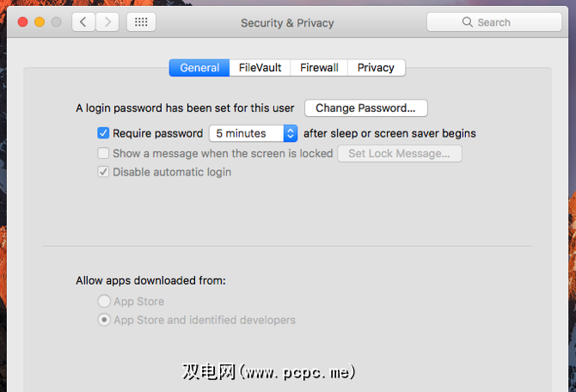Minimize the window with yellow button
Screen dimensions: 576x392
40,21
